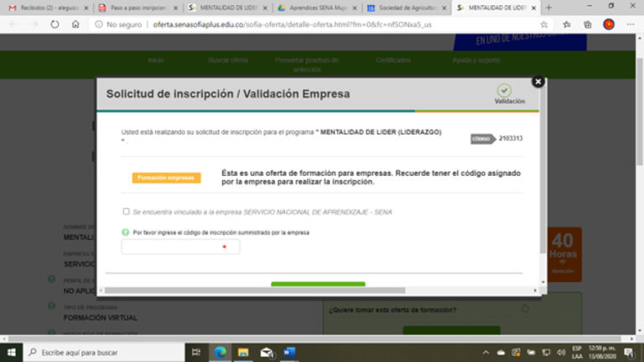Open the Mail app in the taskbar
This screenshot has height=362, width=644.
point(267,352)
